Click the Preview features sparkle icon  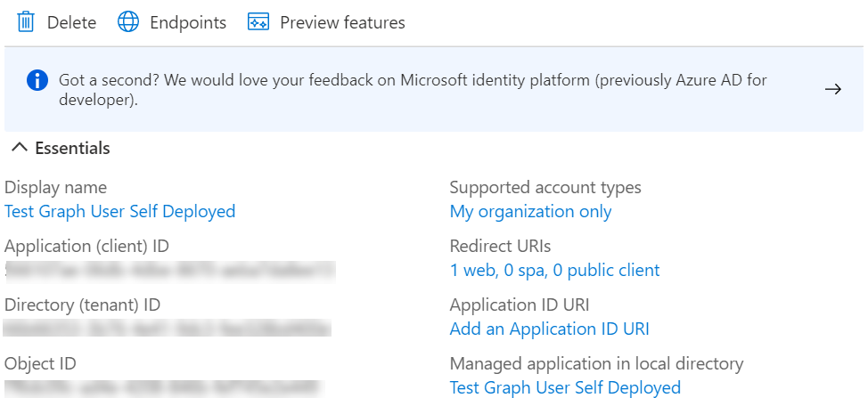pos(258,22)
